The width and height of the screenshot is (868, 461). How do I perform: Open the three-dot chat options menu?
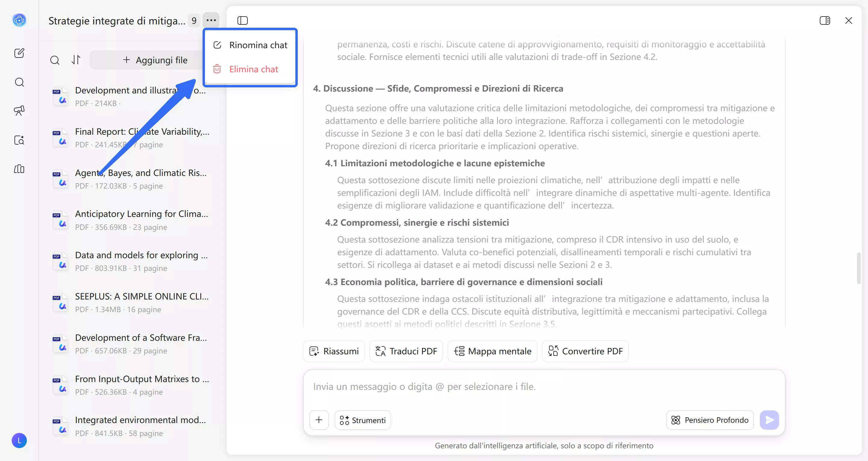click(211, 20)
